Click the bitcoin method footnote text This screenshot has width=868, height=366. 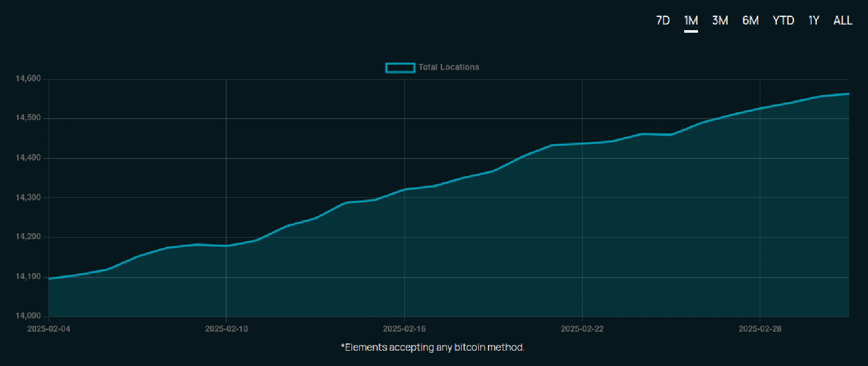(x=432, y=348)
